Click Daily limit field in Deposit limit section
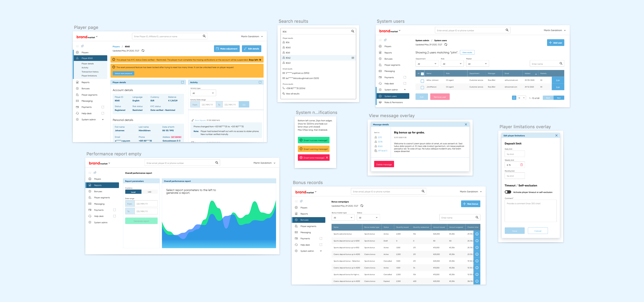 [515, 154]
